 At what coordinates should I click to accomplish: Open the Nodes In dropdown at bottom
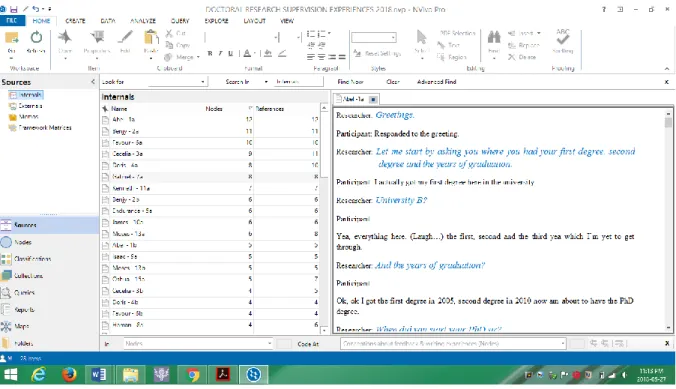[198, 343]
